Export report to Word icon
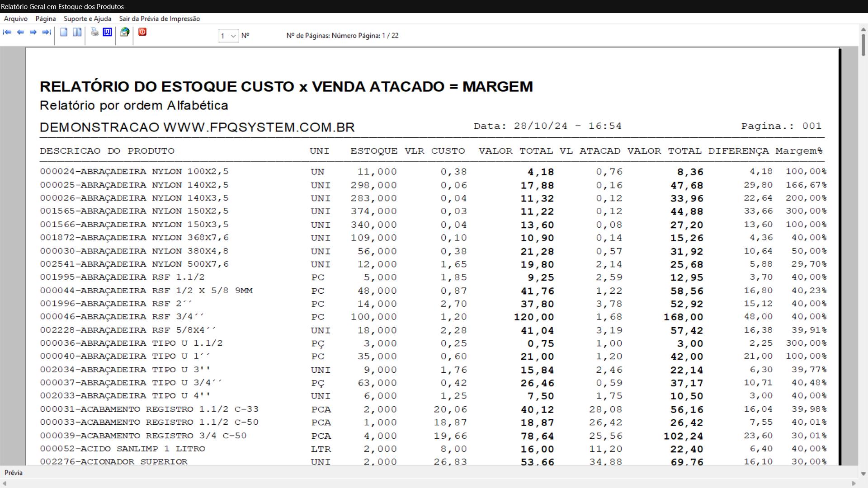This screenshot has height=488, width=868. tap(107, 32)
